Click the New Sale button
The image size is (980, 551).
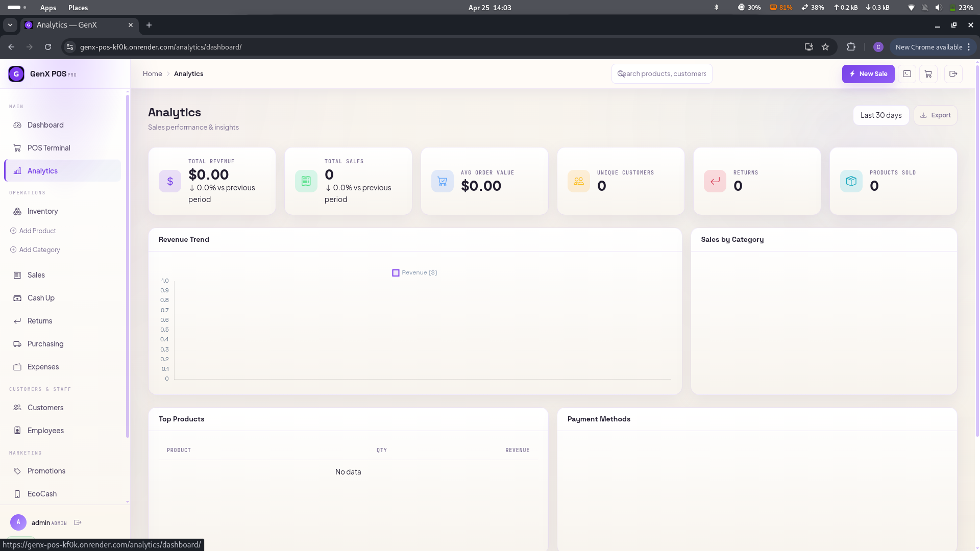[868, 74]
